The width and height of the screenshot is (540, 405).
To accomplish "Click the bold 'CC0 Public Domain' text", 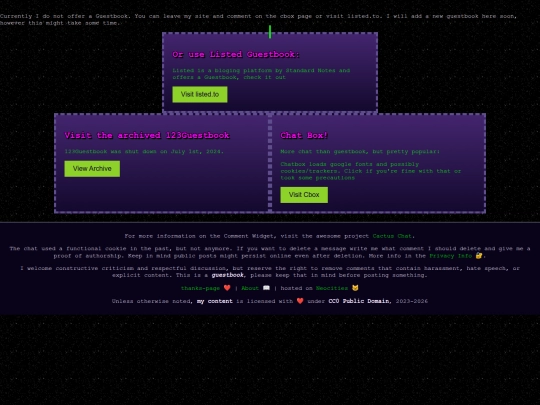I will point(359,301).
